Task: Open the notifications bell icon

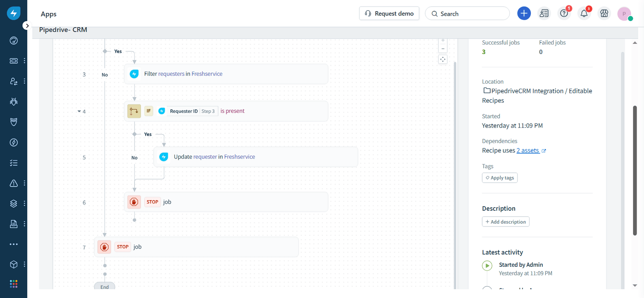Action: (x=584, y=13)
